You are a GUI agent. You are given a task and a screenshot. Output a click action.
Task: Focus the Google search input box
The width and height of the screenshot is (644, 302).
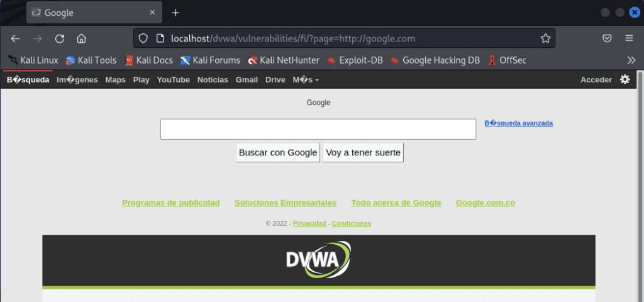point(318,129)
